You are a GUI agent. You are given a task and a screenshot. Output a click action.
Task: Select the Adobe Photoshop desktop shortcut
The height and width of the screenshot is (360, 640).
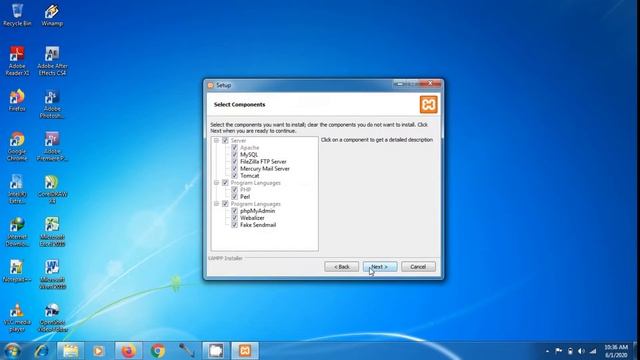pyautogui.click(x=52, y=104)
